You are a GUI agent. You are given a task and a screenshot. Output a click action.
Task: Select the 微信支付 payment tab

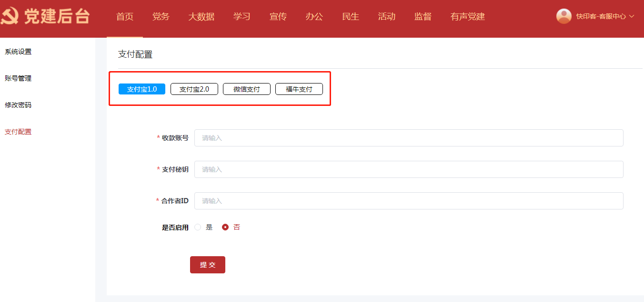[247, 89]
